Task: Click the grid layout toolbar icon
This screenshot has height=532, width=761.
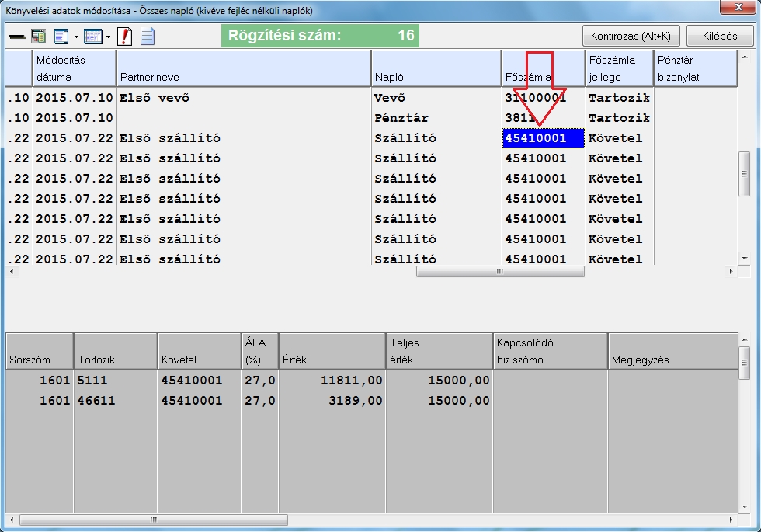Action: point(93,37)
